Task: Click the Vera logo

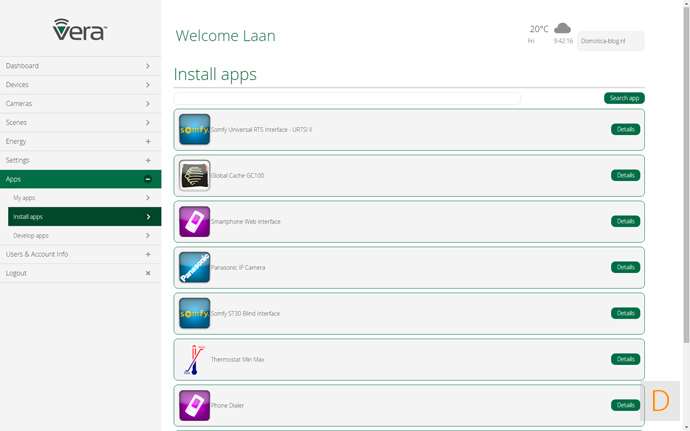Action: pyautogui.click(x=80, y=29)
